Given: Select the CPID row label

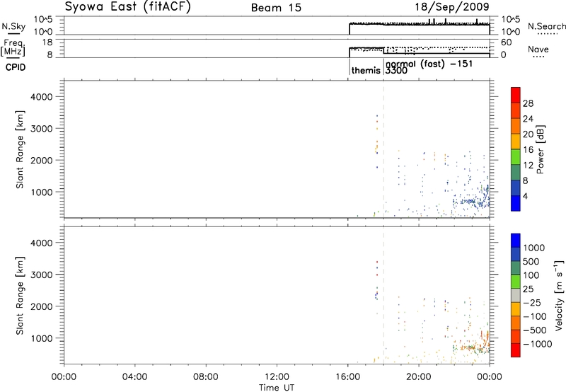Looking at the screenshot, I should 16,67.
